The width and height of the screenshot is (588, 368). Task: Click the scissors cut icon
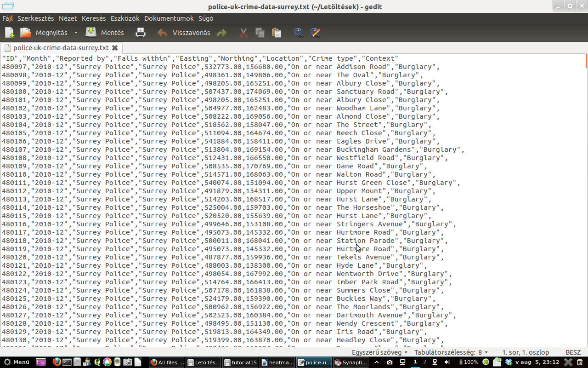click(x=243, y=33)
